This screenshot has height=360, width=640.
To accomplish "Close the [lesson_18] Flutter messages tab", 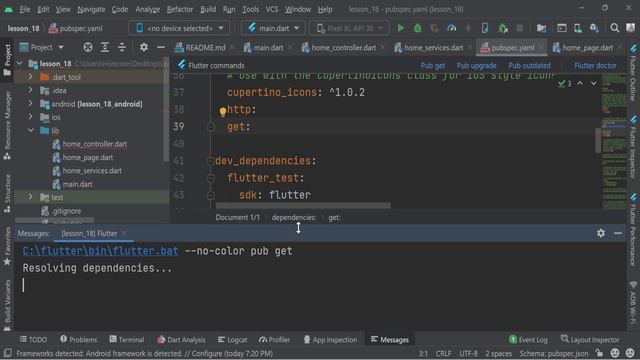I will 124,233.
